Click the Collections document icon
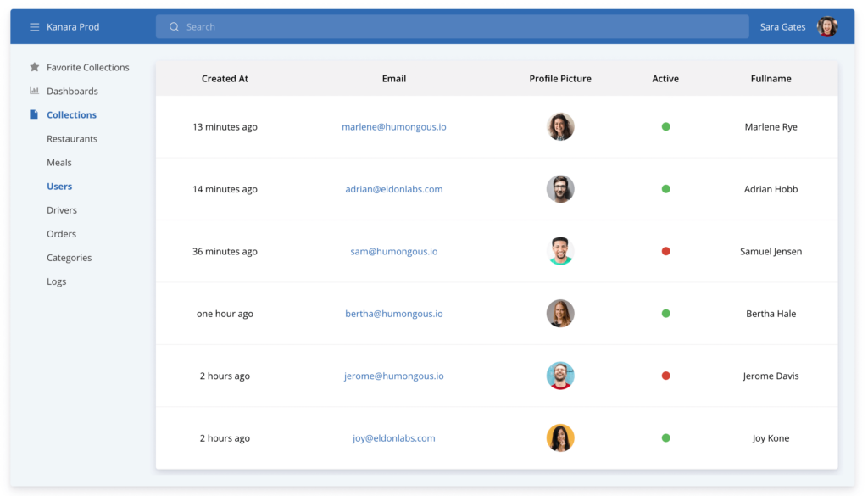Screen dimensions: 868x496 click(x=34, y=114)
